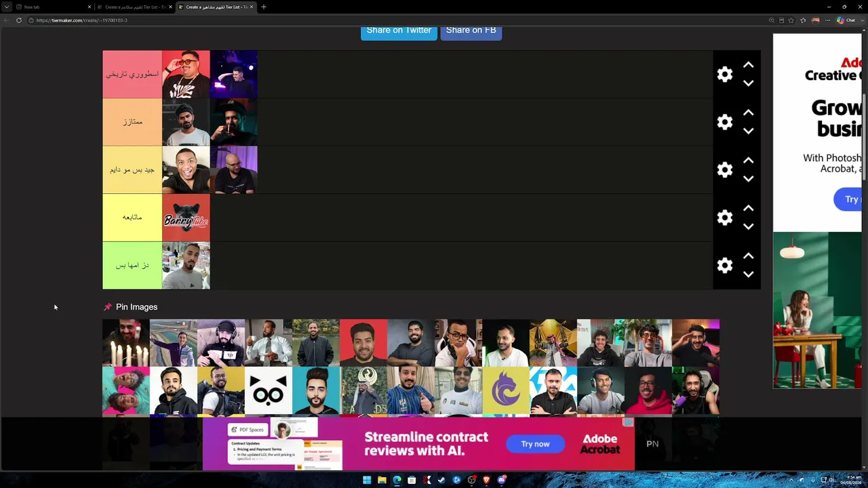Click the Share on FB button

471,30
